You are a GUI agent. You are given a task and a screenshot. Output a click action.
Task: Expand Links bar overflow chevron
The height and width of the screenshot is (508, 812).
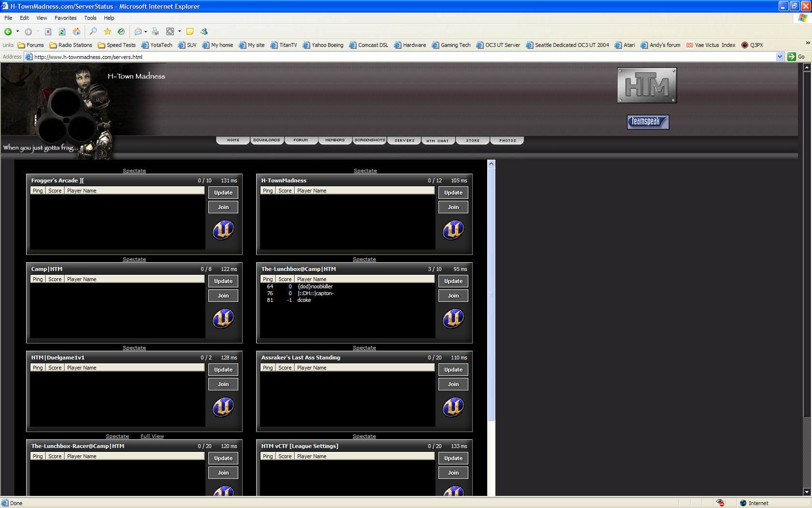(807, 43)
